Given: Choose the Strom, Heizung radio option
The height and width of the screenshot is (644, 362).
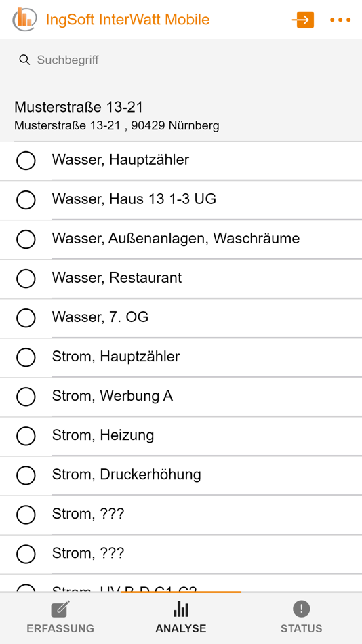Looking at the screenshot, I should pyautogui.click(x=26, y=436).
